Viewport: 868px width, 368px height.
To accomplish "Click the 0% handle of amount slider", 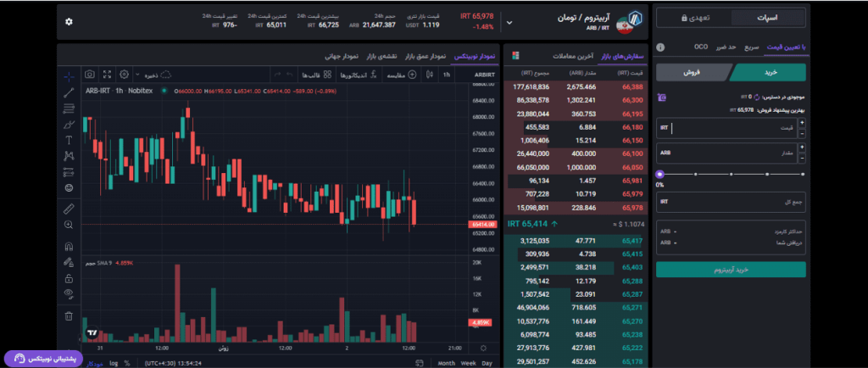I will (x=659, y=175).
